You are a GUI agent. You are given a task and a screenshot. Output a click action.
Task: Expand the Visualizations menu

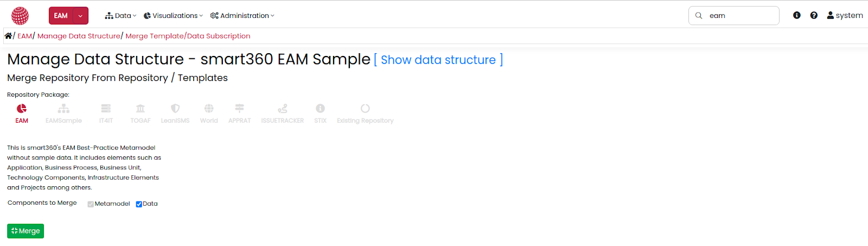173,16
